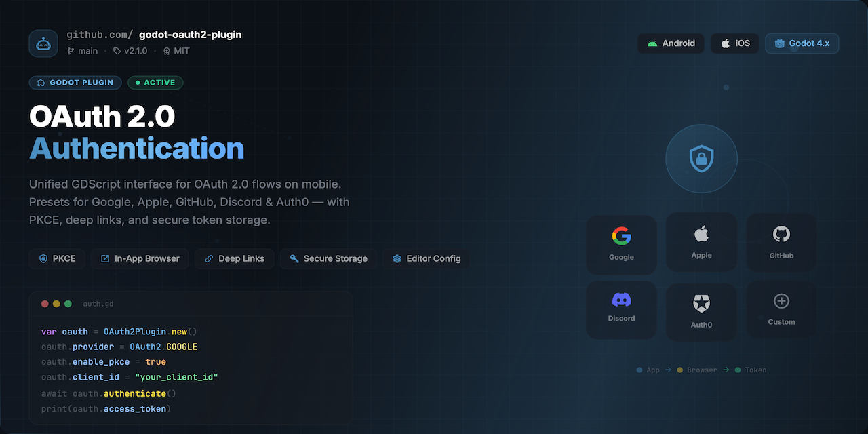The height and width of the screenshot is (434, 868).
Task: Select the Godot 4.x badge
Action: (x=802, y=43)
